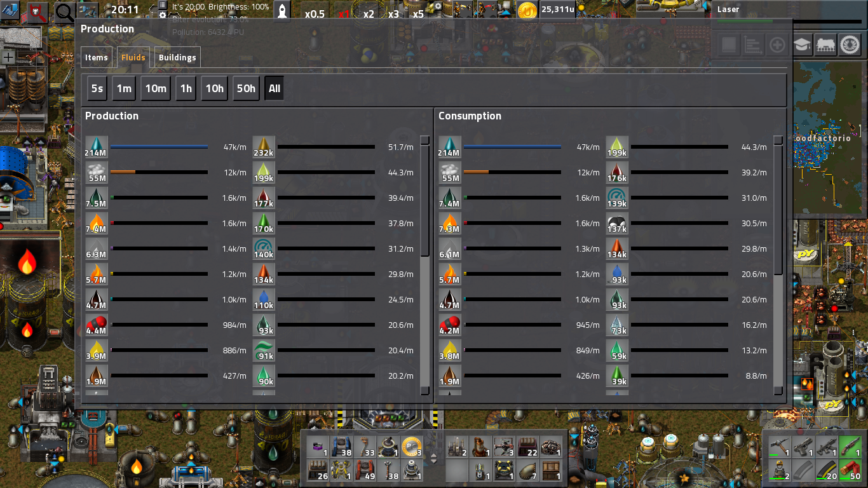
Task: Switch to the Fluids tab
Action: click(133, 57)
